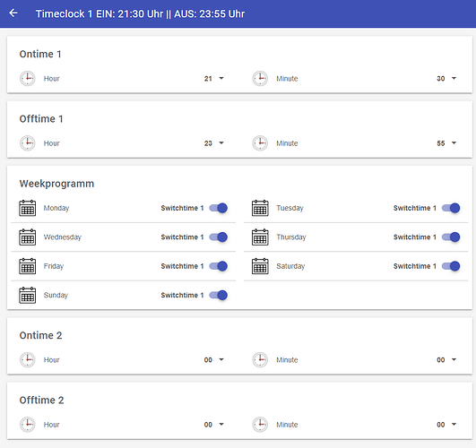This screenshot has width=476, height=448.
Task: Open Ontime 1 Hour dropdown showing 21
Action: pos(213,79)
